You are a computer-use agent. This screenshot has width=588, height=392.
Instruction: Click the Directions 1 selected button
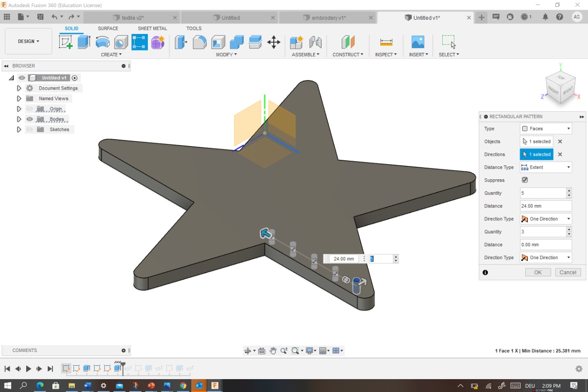[537, 154]
